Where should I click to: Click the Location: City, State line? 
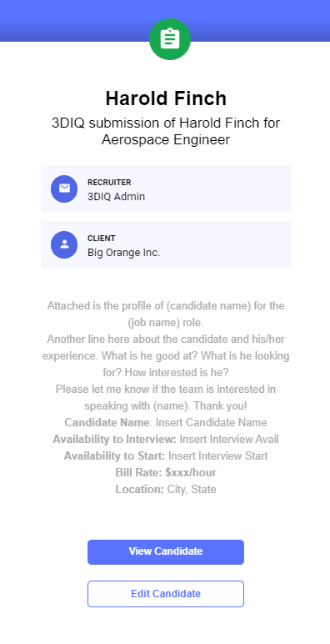(166, 490)
